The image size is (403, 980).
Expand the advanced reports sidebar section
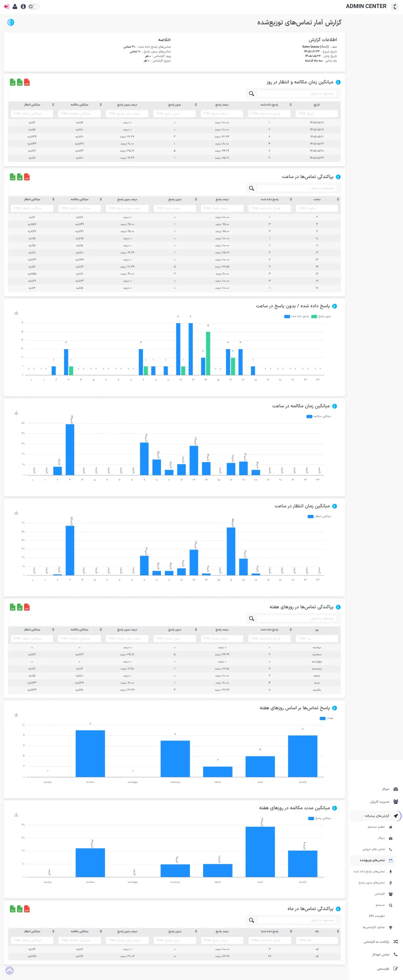click(375, 816)
